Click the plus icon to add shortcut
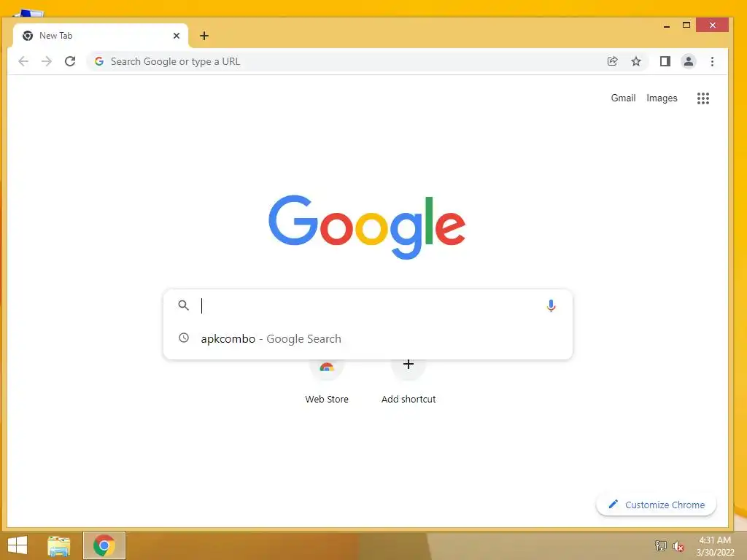The height and width of the screenshot is (560, 747). pyautogui.click(x=409, y=365)
